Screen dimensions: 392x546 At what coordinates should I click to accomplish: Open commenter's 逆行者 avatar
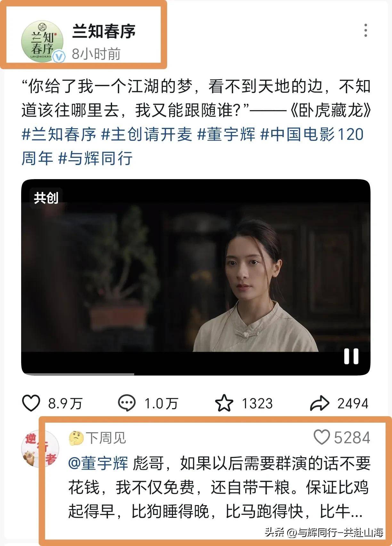click(x=40, y=449)
